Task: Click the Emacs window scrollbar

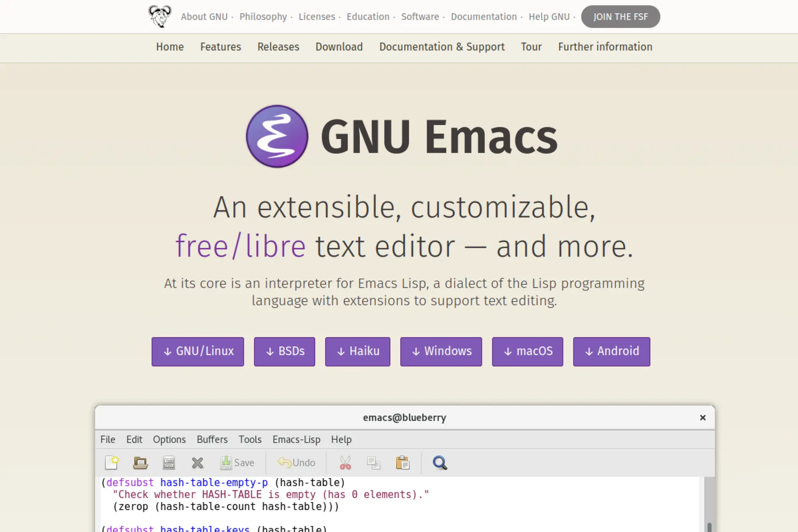Action: (x=709, y=523)
